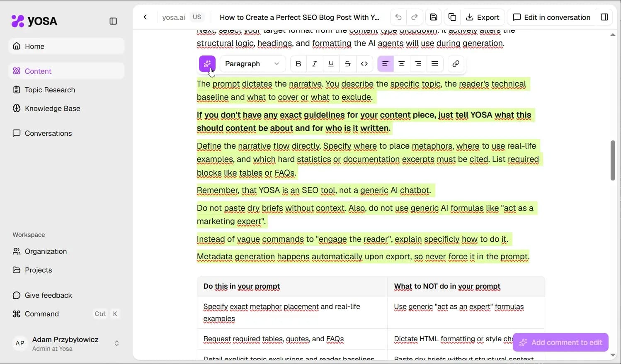Go to Topic Research

(x=66, y=90)
